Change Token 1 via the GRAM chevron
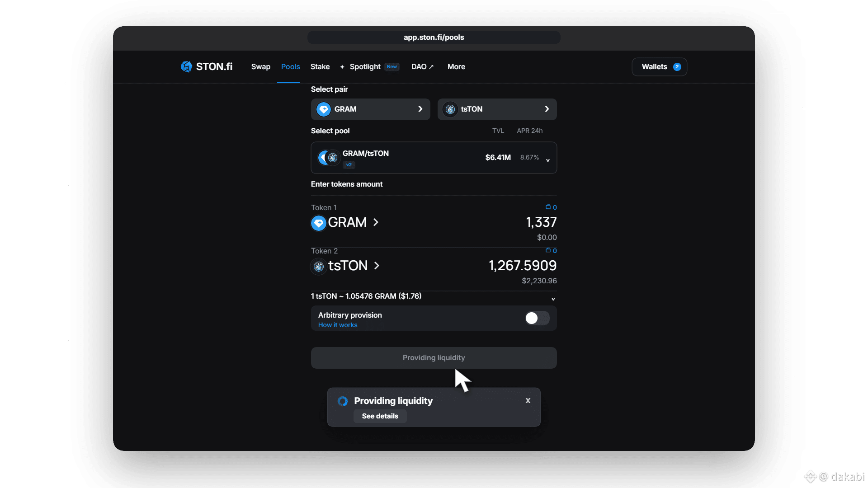Screen dimensions: 868x488 pyautogui.click(x=376, y=222)
